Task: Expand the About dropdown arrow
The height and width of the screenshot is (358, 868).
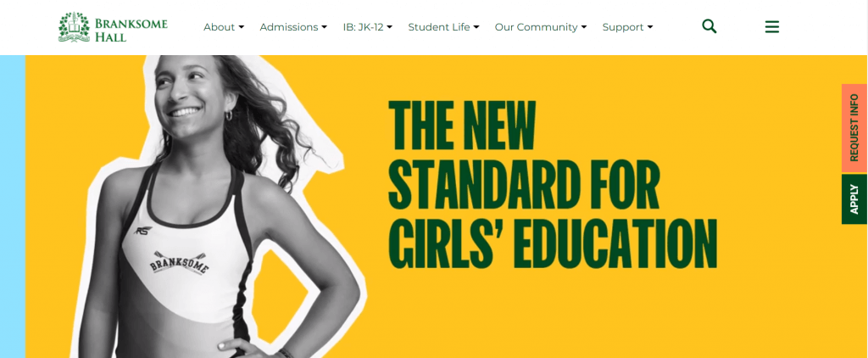Action: [242, 27]
